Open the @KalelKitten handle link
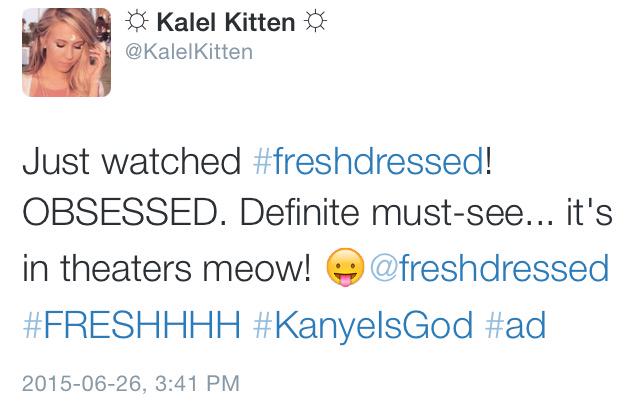Screen dimensions: 639x415 (189, 52)
